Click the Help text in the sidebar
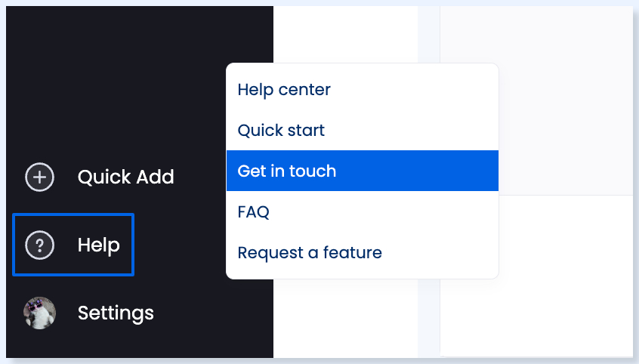 [x=98, y=245]
